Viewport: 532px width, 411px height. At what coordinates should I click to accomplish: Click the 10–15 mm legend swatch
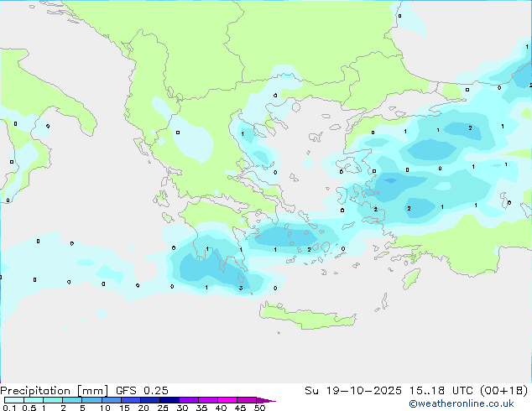pos(112,400)
